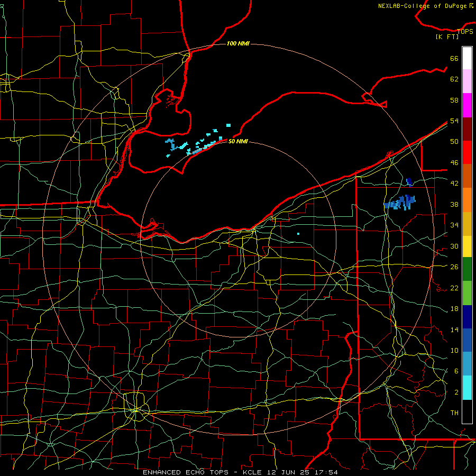This screenshot has height=476, width=476.
Task: Select the NEXLAB-College of DuPage header text
Action: point(425,6)
